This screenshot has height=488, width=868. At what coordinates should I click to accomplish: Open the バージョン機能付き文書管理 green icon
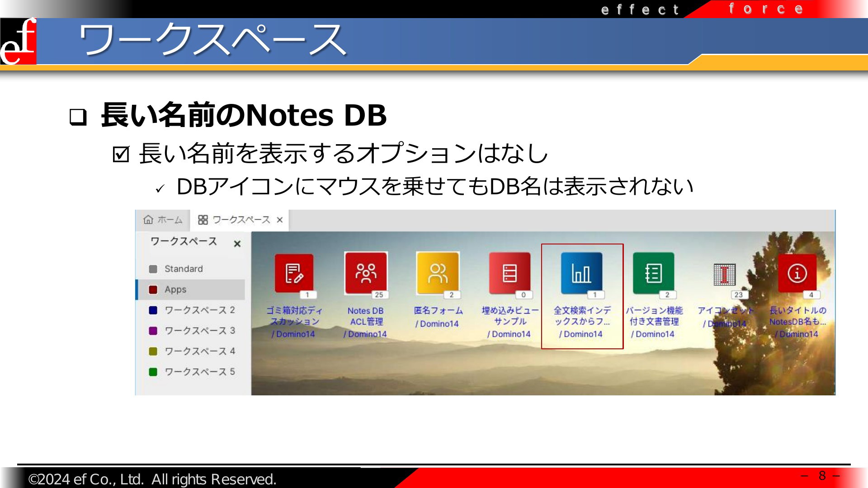[653, 273]
